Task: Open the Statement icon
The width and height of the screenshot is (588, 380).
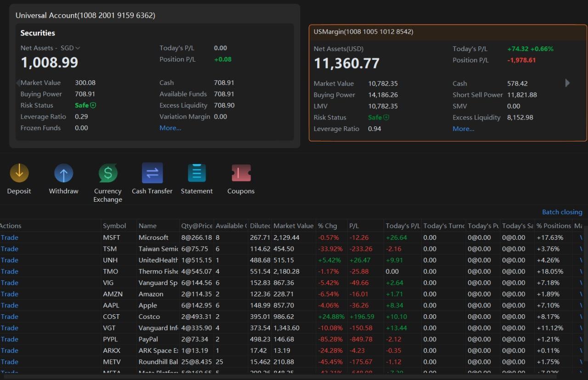Action: (197, 173)
